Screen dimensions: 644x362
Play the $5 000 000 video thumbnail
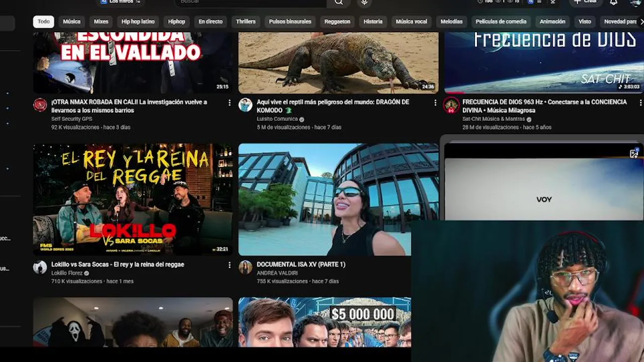click(x=325, y=322)
